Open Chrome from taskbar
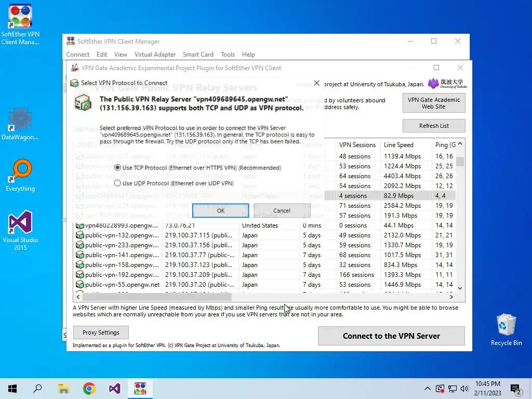Viewport: 532px width, 399px height. [89, 389]
